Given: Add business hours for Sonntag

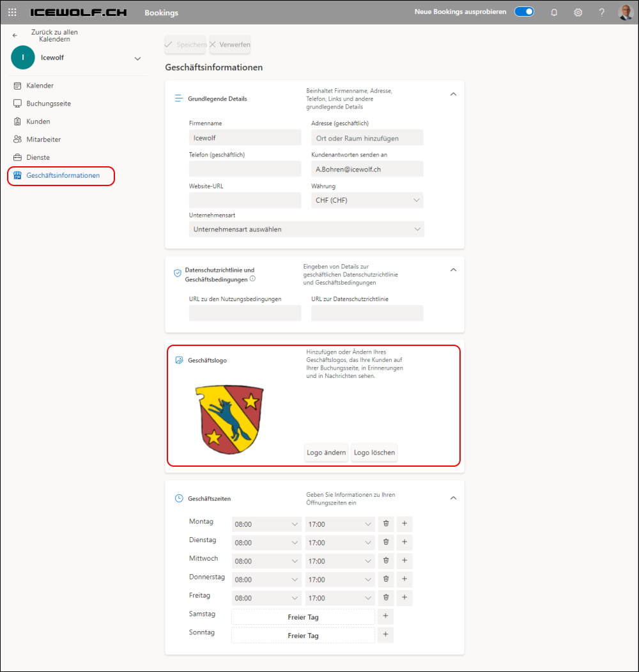Looking at the screenshot, I should tap(385, 634).
